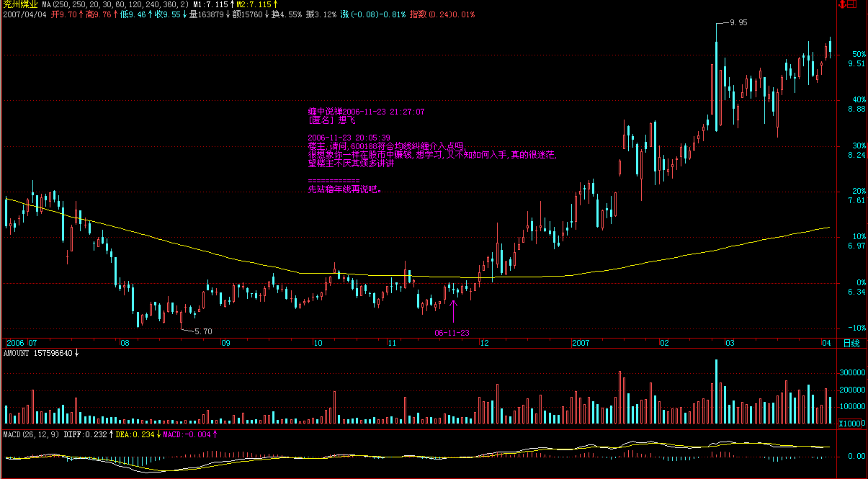Switch the 日线 daily period selector
Screen dimensions: 868x479
click(851, 343)
